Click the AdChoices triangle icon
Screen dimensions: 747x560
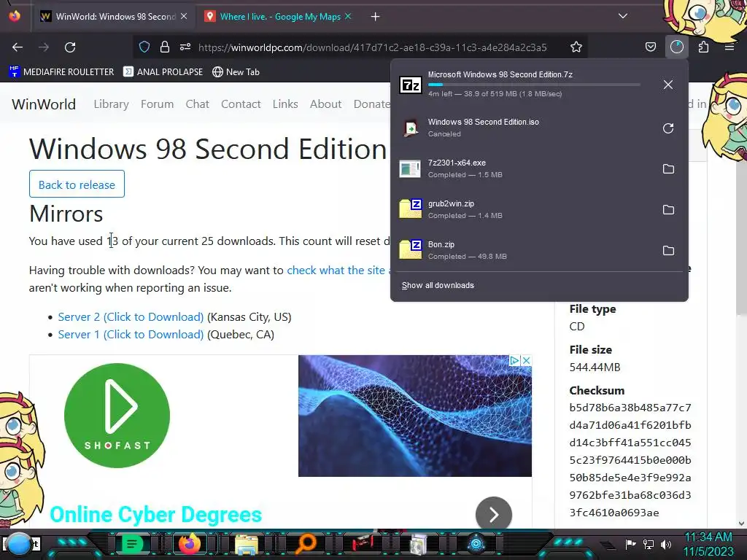(514, 360)
